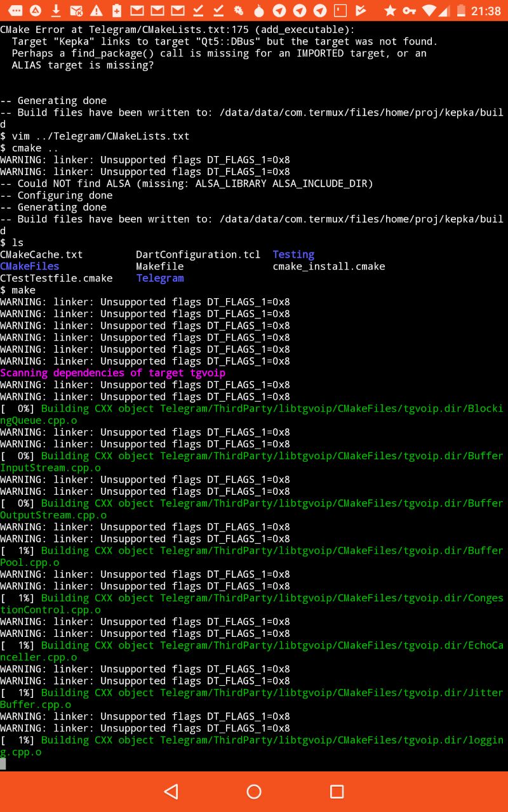Tap the magenta "Scanning dependencies of target tgvoip" line
This screenshot has height=812, width=508.
(x=112, y=373)
